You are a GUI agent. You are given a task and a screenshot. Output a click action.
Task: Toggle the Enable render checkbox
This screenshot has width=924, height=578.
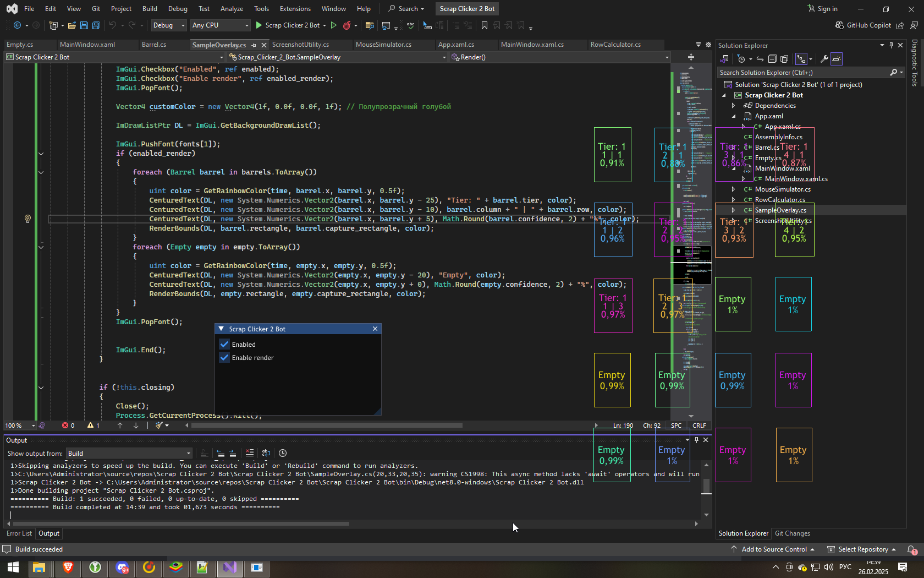pyautogui.click(x=224, y=358)
